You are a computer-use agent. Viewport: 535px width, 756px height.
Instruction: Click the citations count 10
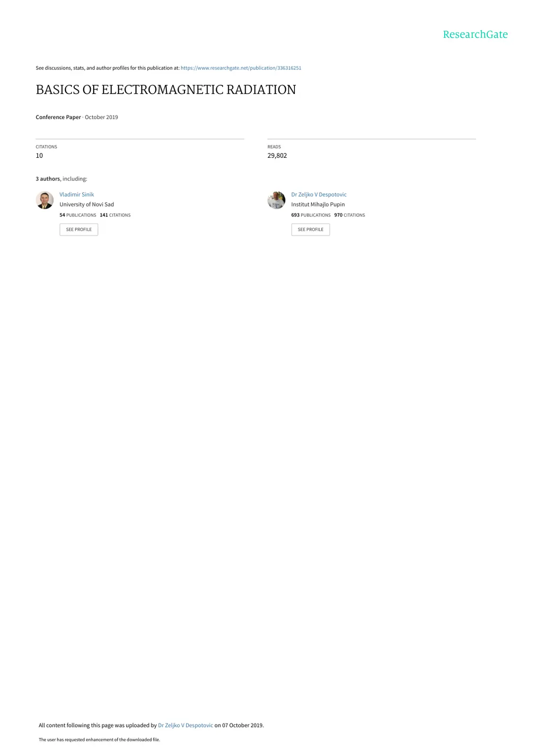(x=39, y=155)
